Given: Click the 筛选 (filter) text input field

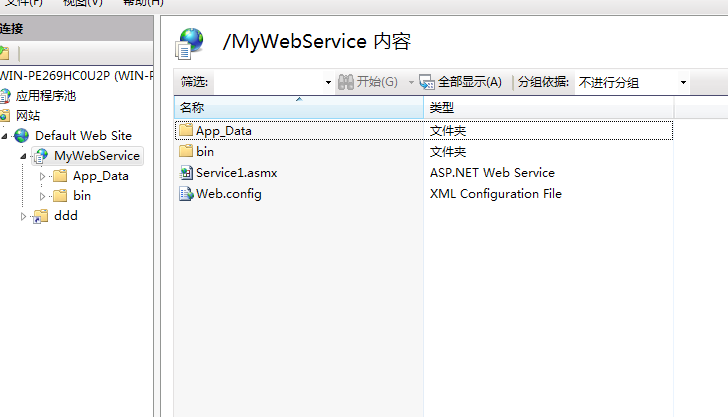Looking at the screenshot, I should pyautogui.click(x=268, y=82).
